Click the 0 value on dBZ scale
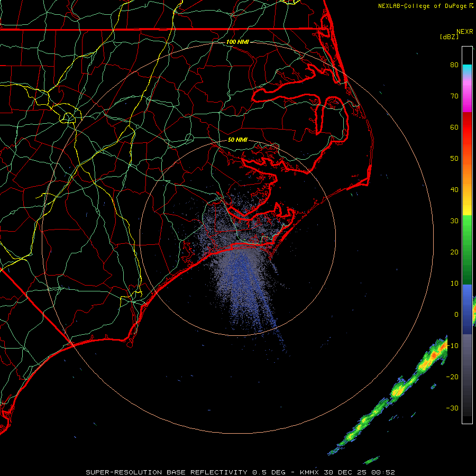The height and width of the screenshot is (476, 476). (x=456, y=315)
